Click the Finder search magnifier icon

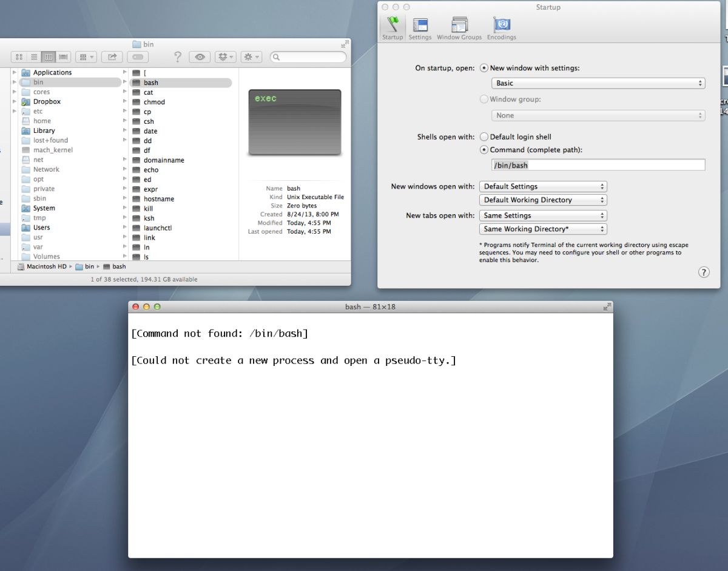coord(277,57)
